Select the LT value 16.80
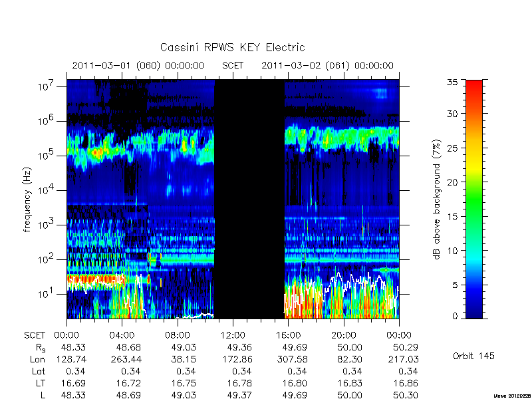The width and height of the screenshot is (532, 399). (x=295, y=383)
